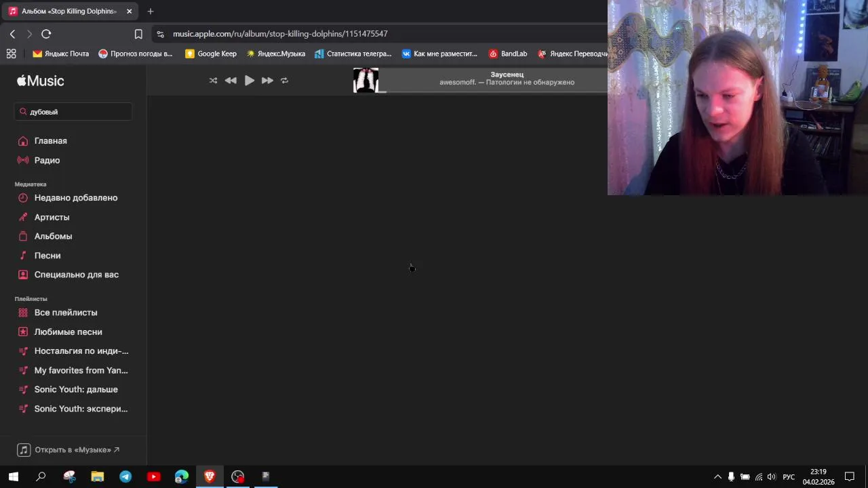This screenshot has height=488, width=868.
Task: Switch РУС input language
Action: (789, 476)
